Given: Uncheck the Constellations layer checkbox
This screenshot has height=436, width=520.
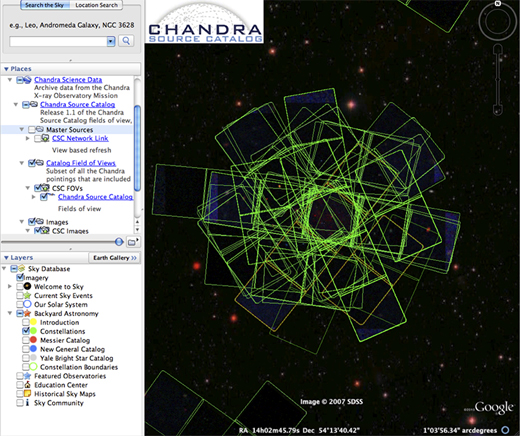Looking at the screenshot, I should pyautogui.click(x=26, y=331).
